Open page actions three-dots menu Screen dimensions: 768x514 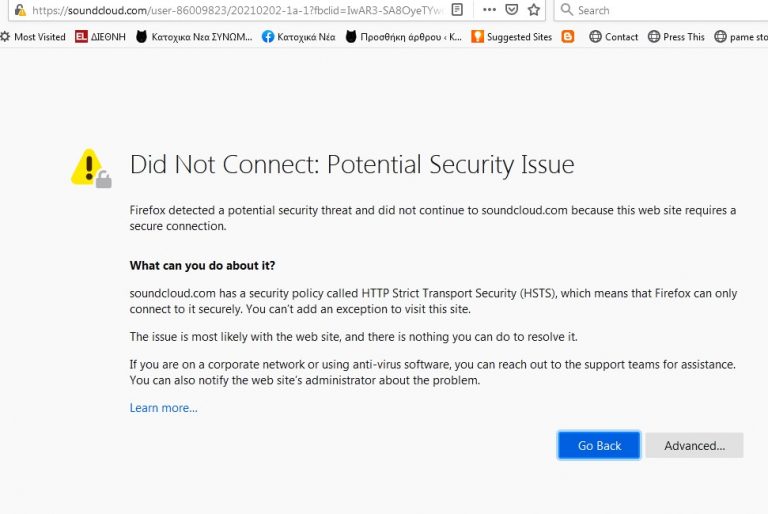(488, 10)
